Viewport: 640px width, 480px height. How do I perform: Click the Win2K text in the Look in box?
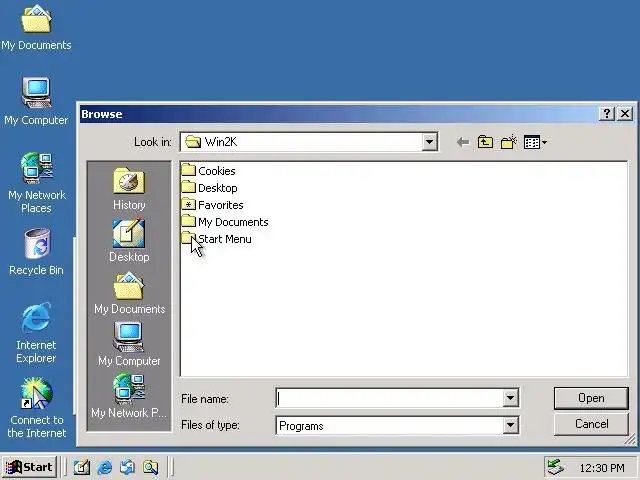[221, 142]
